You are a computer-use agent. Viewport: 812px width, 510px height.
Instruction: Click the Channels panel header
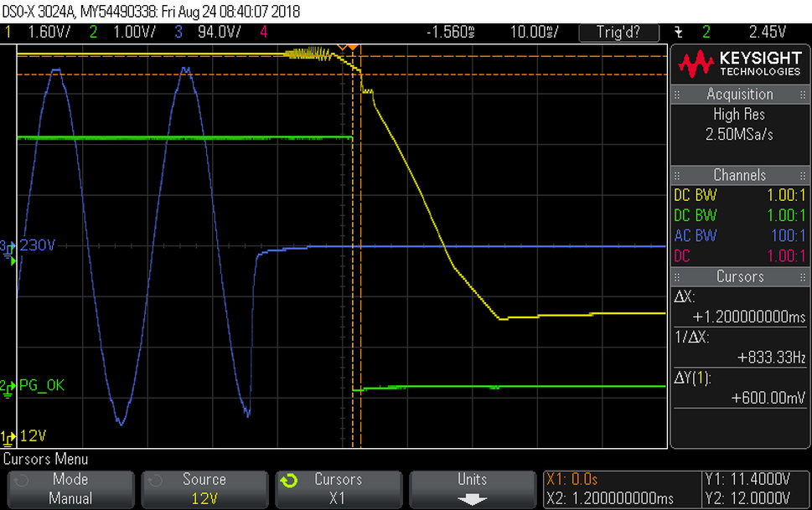tap(739, 175)
